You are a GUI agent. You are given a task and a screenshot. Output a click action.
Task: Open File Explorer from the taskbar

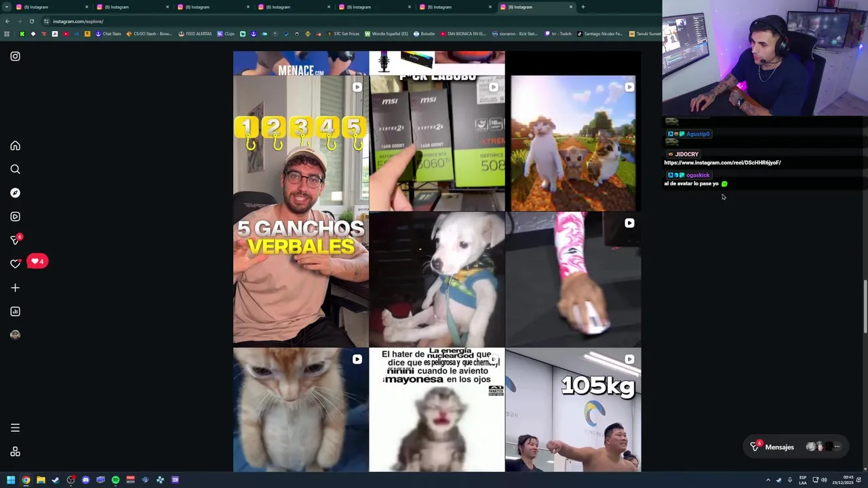tap(41, 480)
